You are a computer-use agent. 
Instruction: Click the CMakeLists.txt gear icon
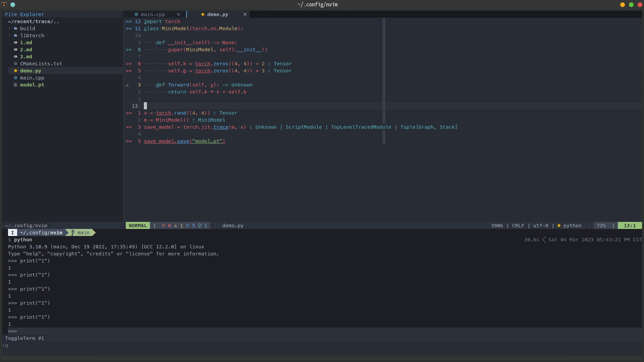pos(15,64)
